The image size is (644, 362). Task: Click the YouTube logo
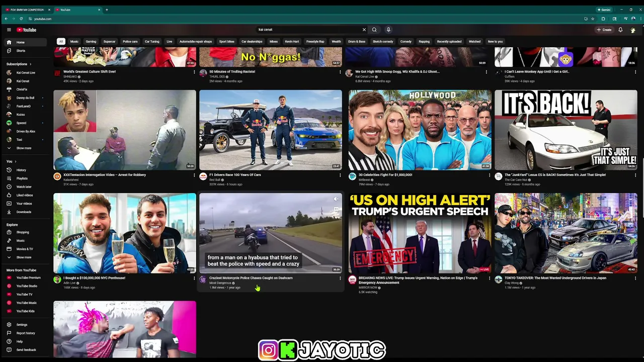click(x=26, y=30)
